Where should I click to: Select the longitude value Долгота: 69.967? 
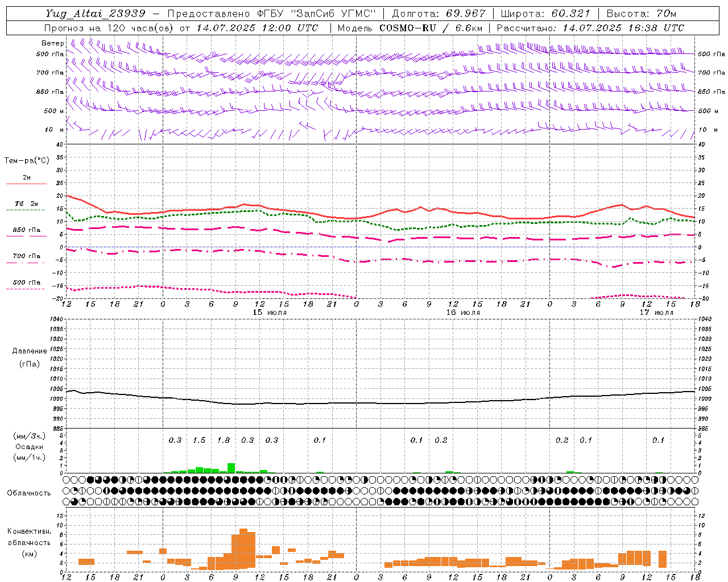coord(439,14)
